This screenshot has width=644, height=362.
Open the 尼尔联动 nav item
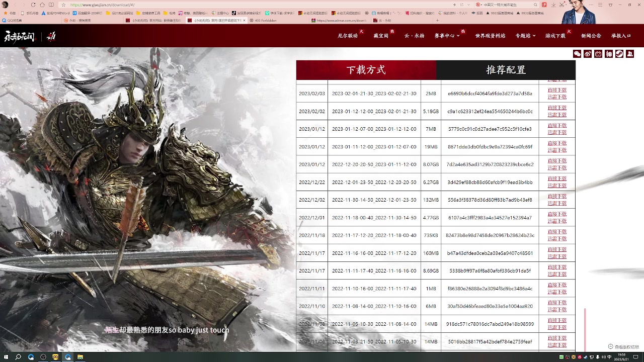pyautogui.click(x=348, y=36)
